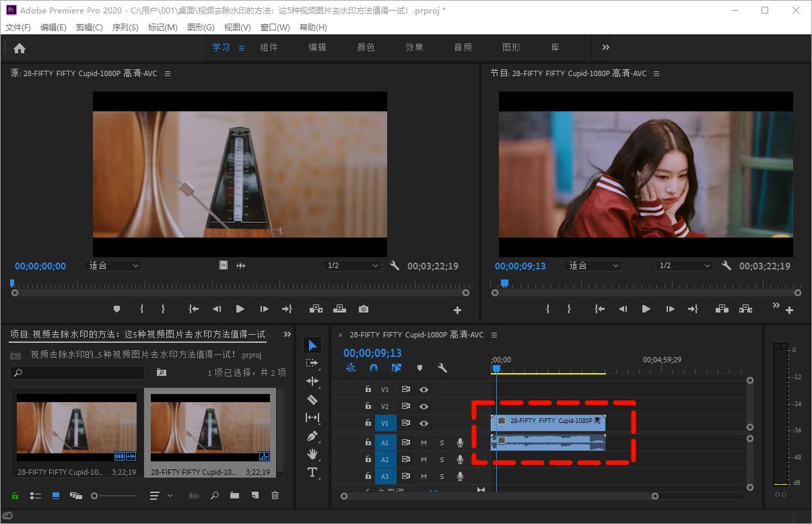Switch to the 效果 workspace tab
812x524 pixels.
(414, 48)
